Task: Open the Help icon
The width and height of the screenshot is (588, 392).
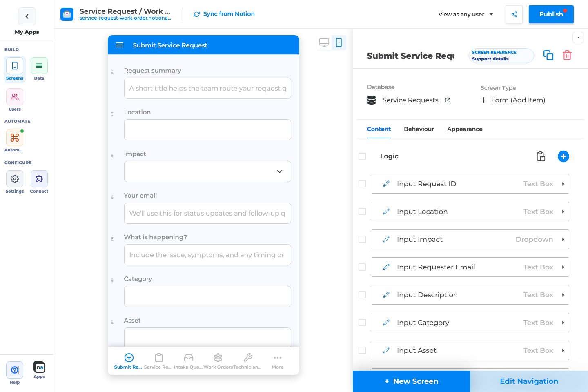Action: click(15, 370)
